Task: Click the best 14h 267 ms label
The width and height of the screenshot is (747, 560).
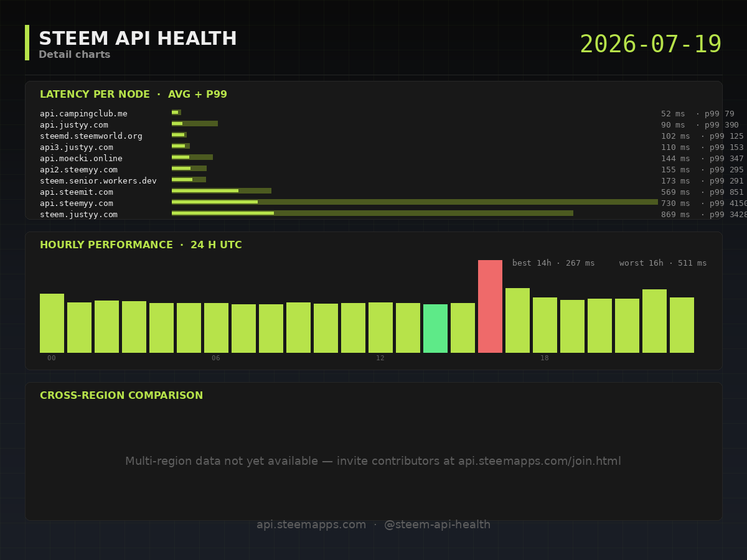Action: (x=553, y=263)
